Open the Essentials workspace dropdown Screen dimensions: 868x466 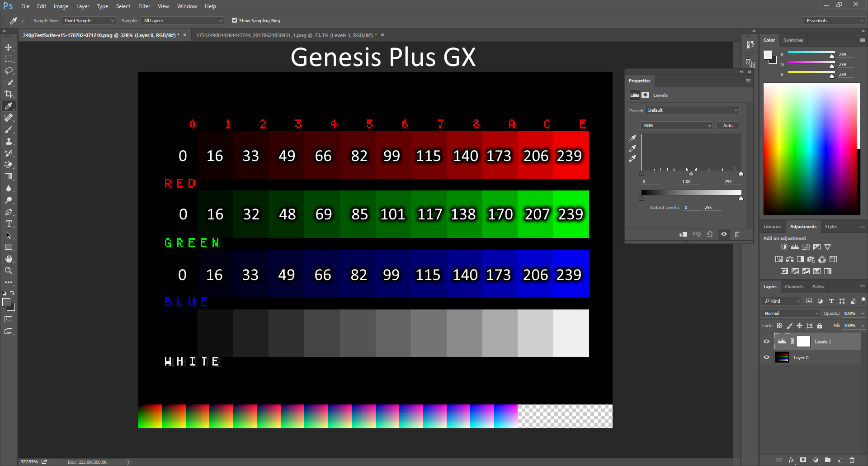click(835, 21)
